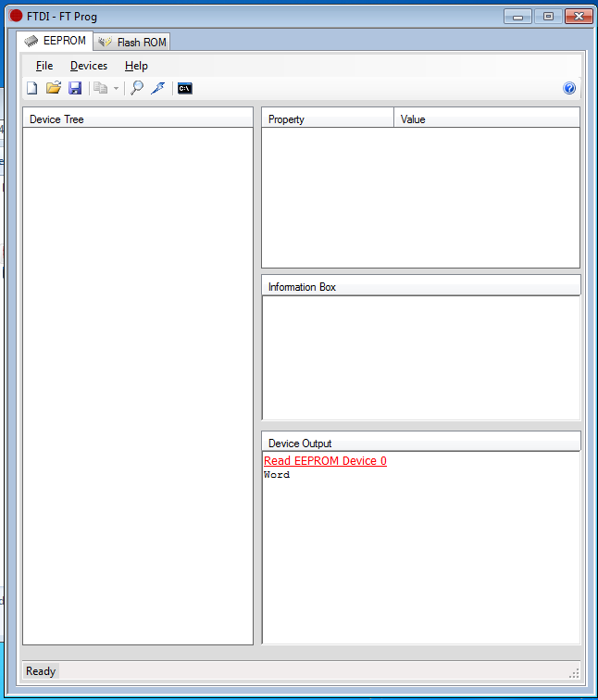598x700 pixels.
Task: Click the Property column header
Action: tap(328, 119)
